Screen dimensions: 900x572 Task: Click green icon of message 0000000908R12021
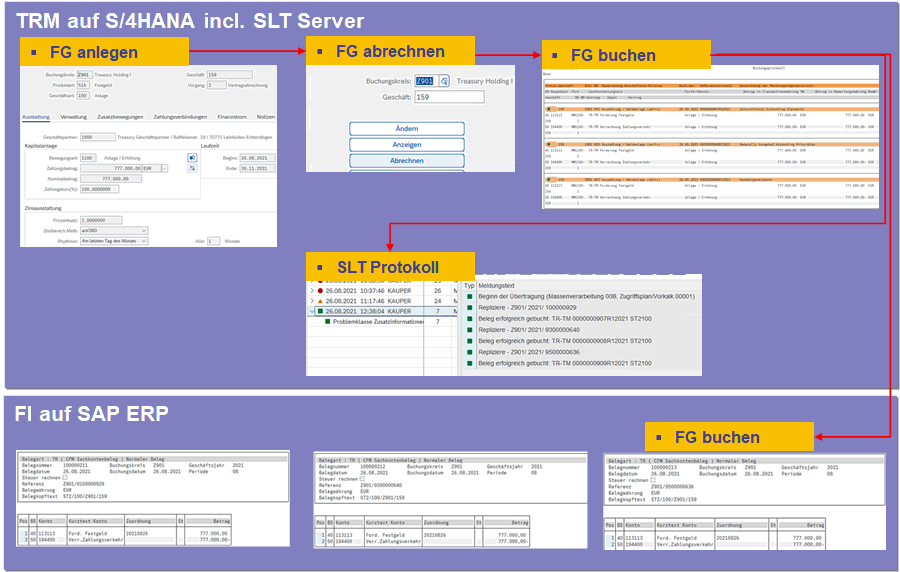469,341
